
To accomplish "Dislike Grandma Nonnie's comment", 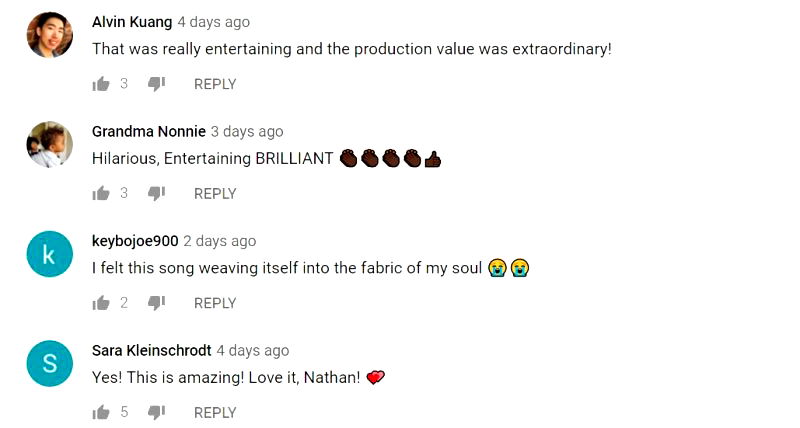I will (156, 193).
